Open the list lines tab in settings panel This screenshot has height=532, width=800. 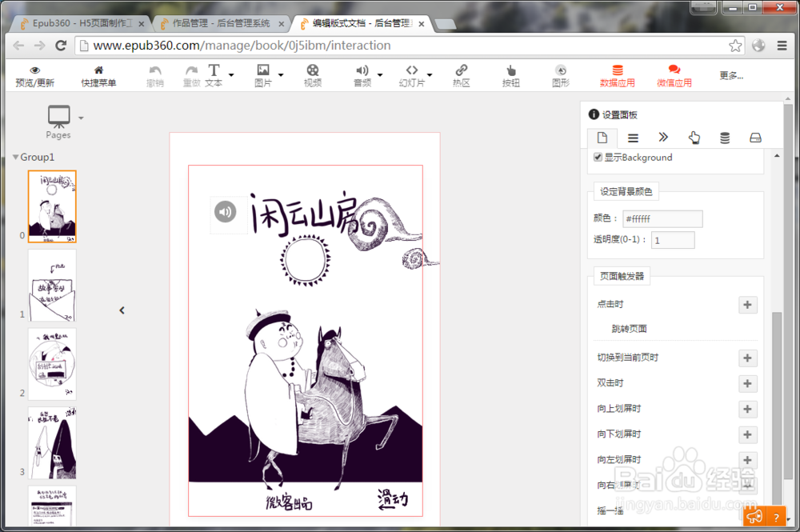(633, 138)
